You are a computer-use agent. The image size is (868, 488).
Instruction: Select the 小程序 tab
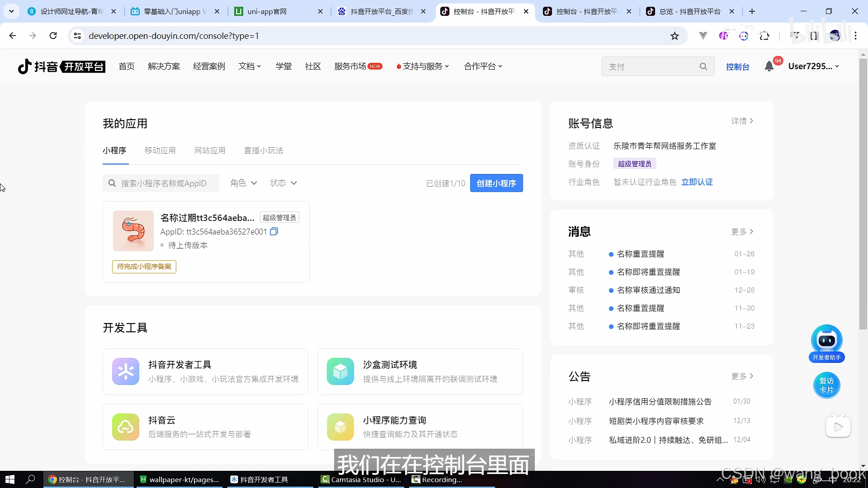coord(114,150)
